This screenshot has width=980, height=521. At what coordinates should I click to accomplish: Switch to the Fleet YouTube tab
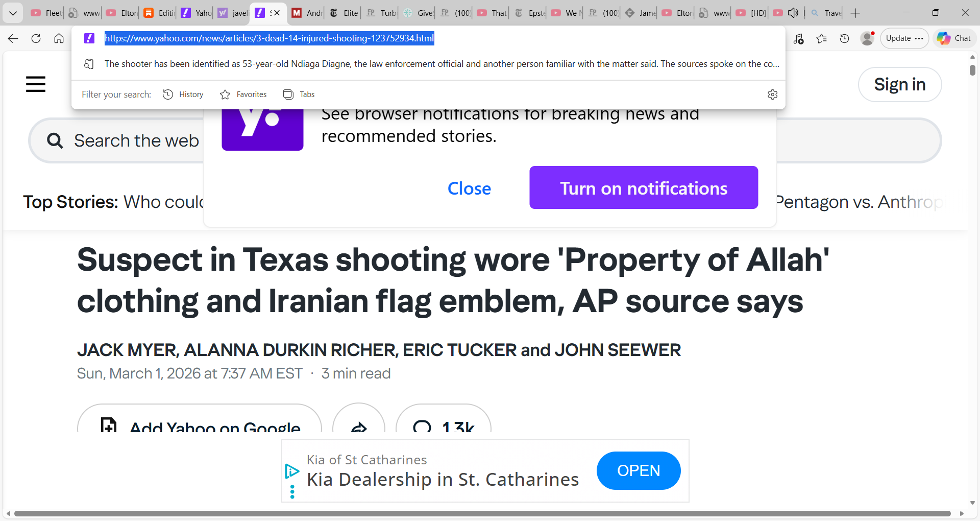pyautogui.click(x=46, y=13)
